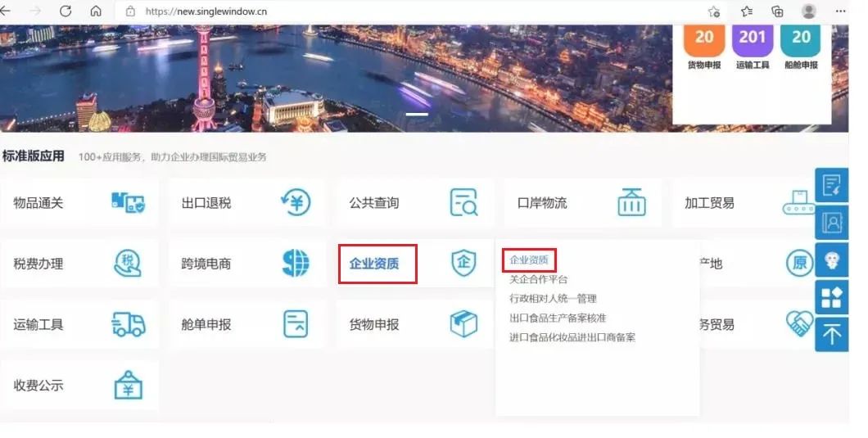Viewport: 868px width, 438px height.
Task: Click the 税费办理 tax payment icon
Action: (128, 263)
